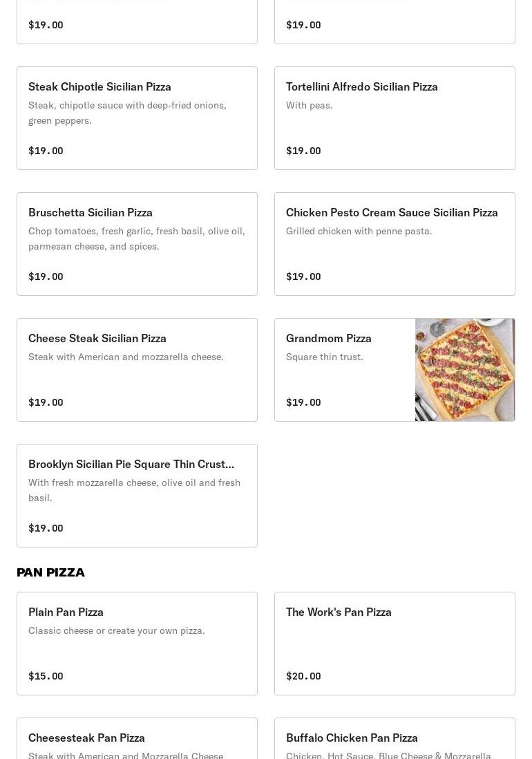Image resolution: width=532 pixels, height=759 pixels.
Task: Select Tortellini Alfredo Sicilian Pizza card
Action: tap(395, 118)
